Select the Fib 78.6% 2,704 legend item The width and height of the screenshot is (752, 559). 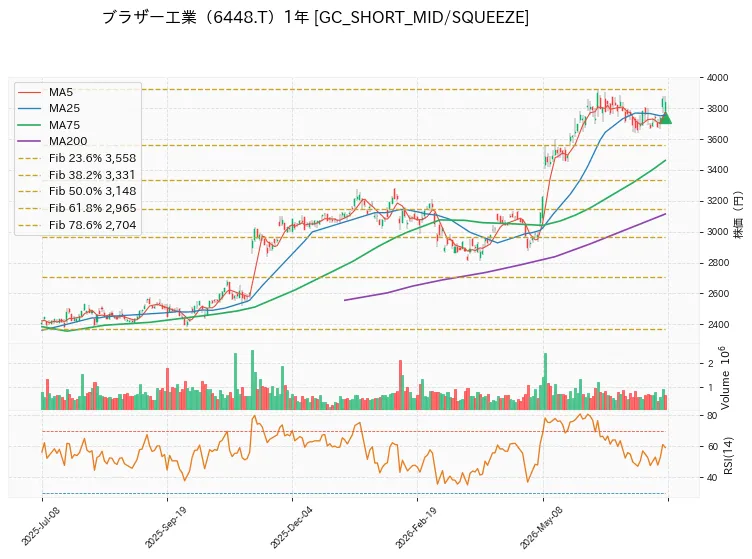(77, 225)
